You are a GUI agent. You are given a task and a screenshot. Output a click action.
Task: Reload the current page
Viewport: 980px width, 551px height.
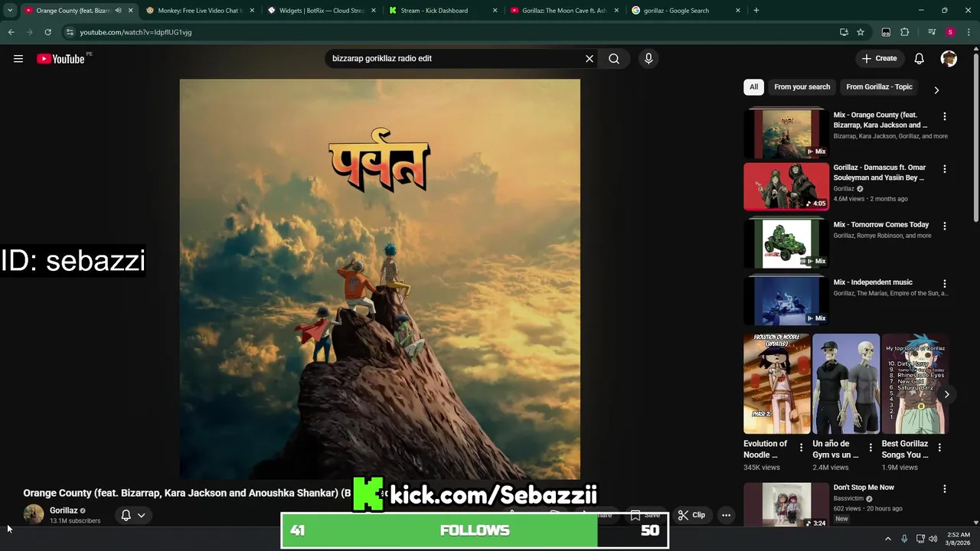(x=47, y=32)
